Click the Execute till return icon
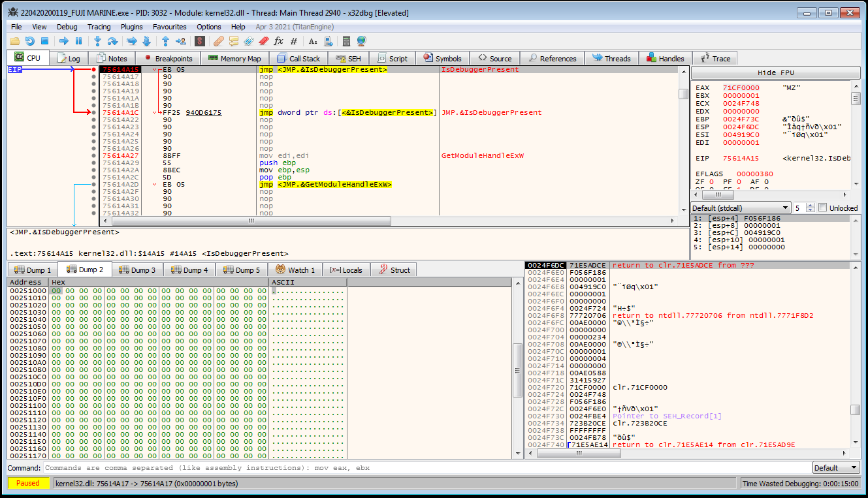868x498 pixels. pos(166,41)
